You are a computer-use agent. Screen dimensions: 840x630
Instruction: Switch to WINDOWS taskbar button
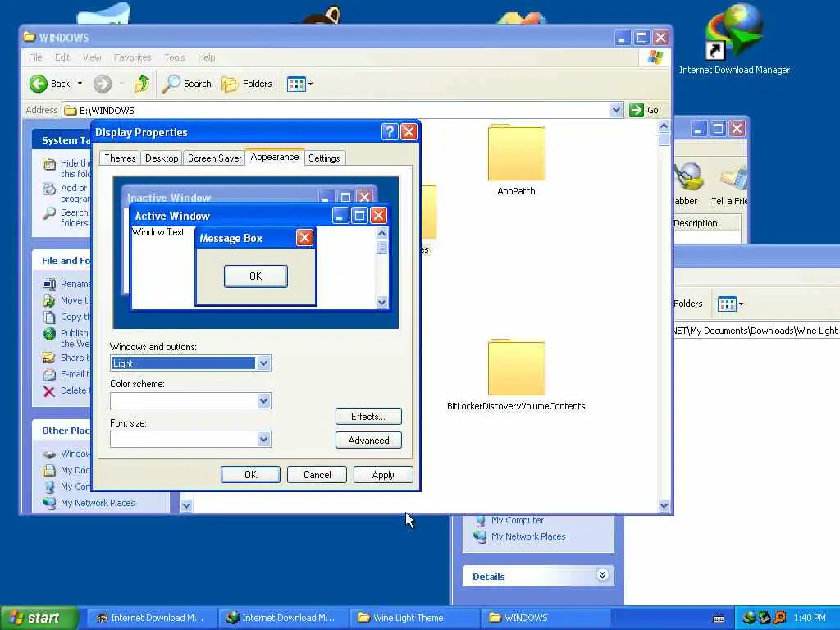(x=546, y=618)
